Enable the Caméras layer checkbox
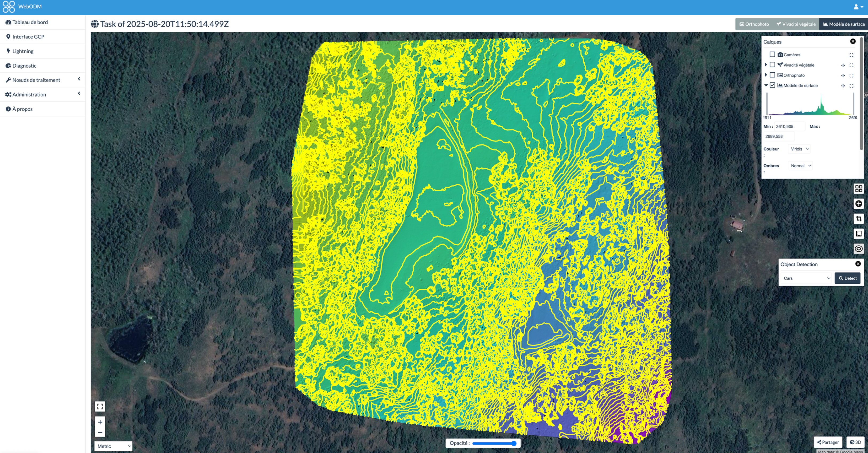This screenshot has height=453, width=868. click(x=772, y=54)
